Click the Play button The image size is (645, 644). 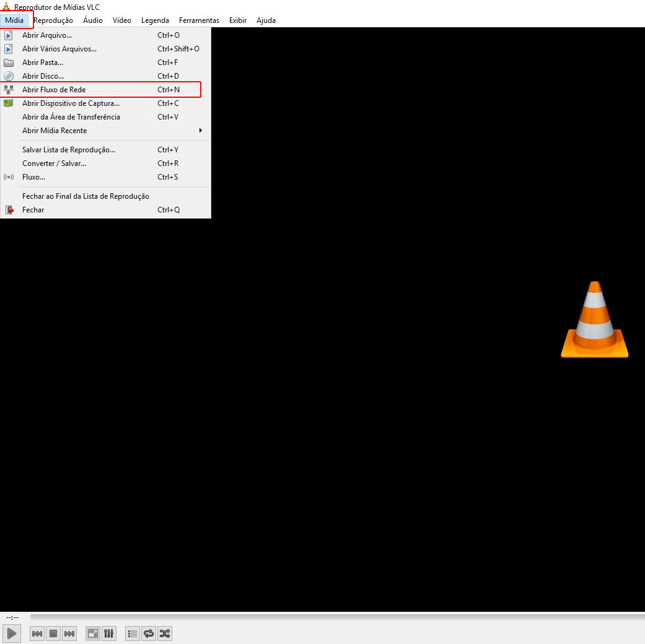[x=12, y=633]
